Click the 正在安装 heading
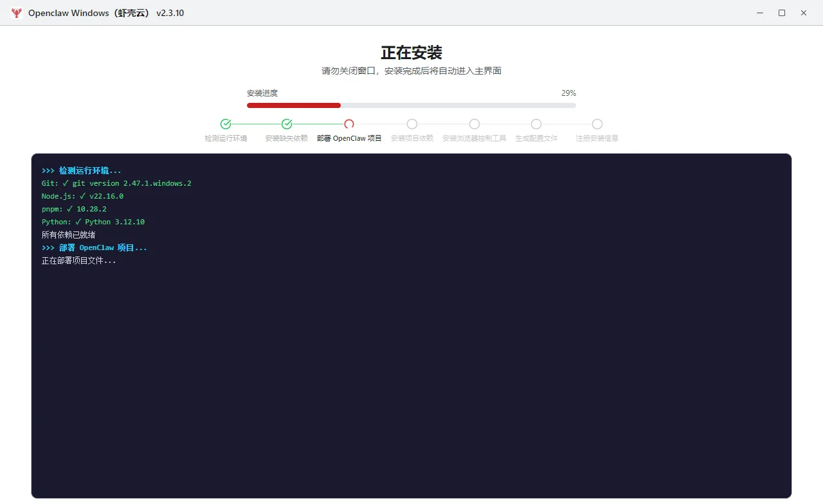Image resolution: width=823 pixels, height=504 pixels. coord(411,53)
